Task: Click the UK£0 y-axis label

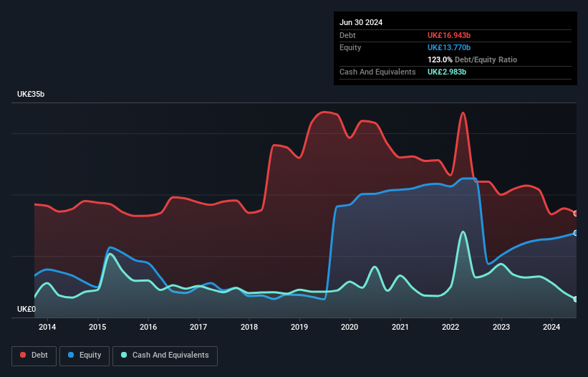Action: [26, 309]
